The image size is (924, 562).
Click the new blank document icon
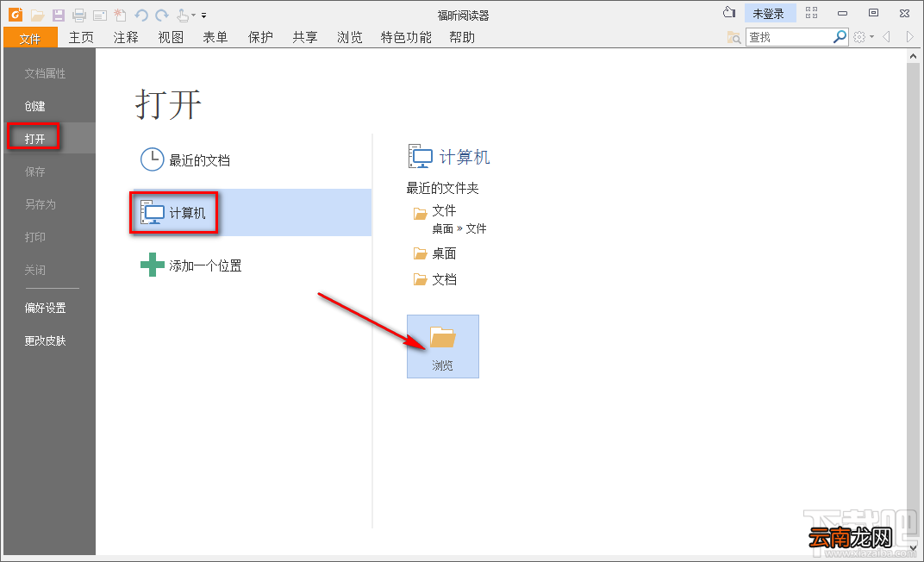(120, 15)
